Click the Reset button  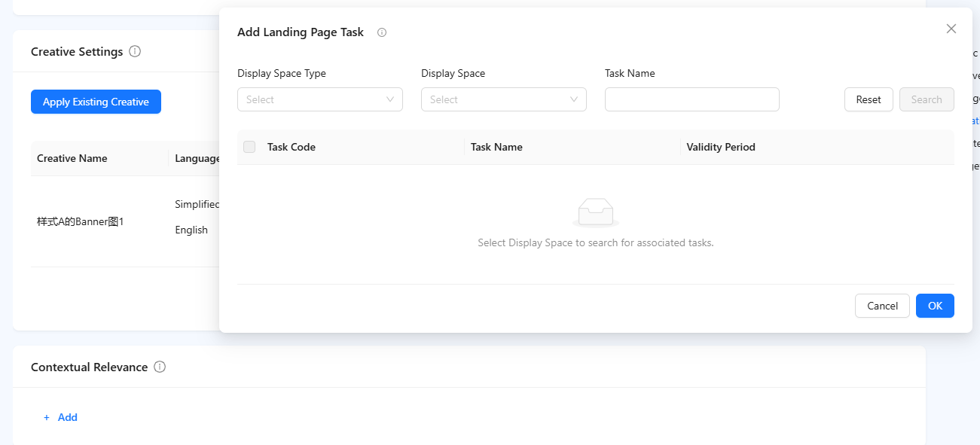point(869,99)
